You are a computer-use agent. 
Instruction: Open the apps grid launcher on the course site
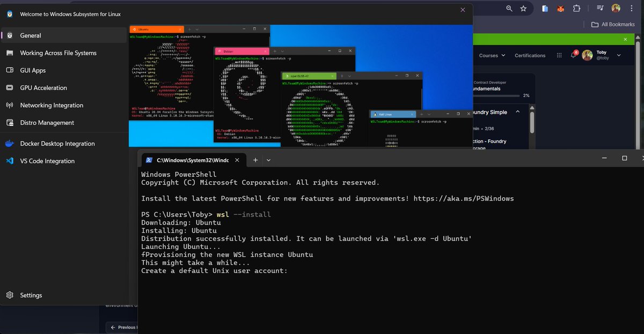[x=559, y=55]
